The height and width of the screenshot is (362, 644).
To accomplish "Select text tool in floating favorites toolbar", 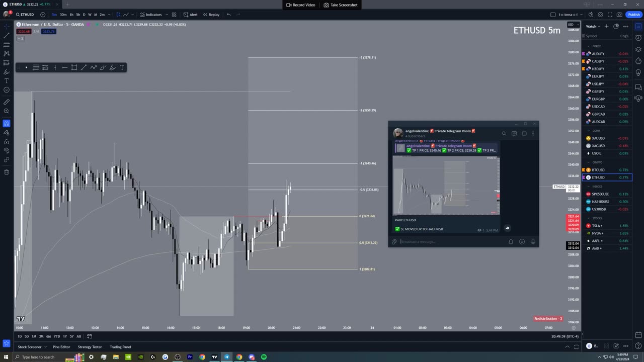I will (122, 67).
